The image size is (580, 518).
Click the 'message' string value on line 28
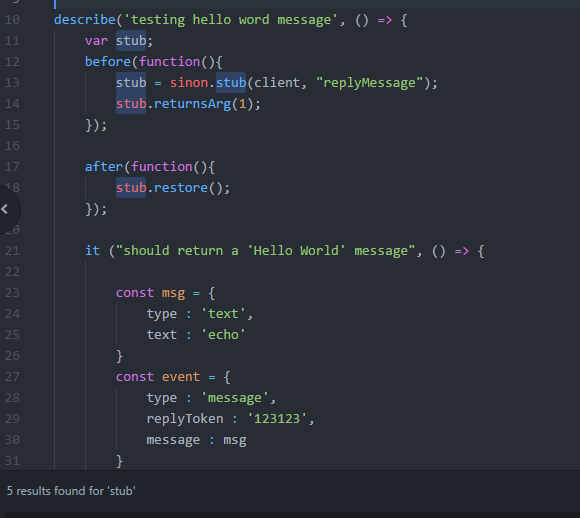pyautogui.click(x=235, y=398)
